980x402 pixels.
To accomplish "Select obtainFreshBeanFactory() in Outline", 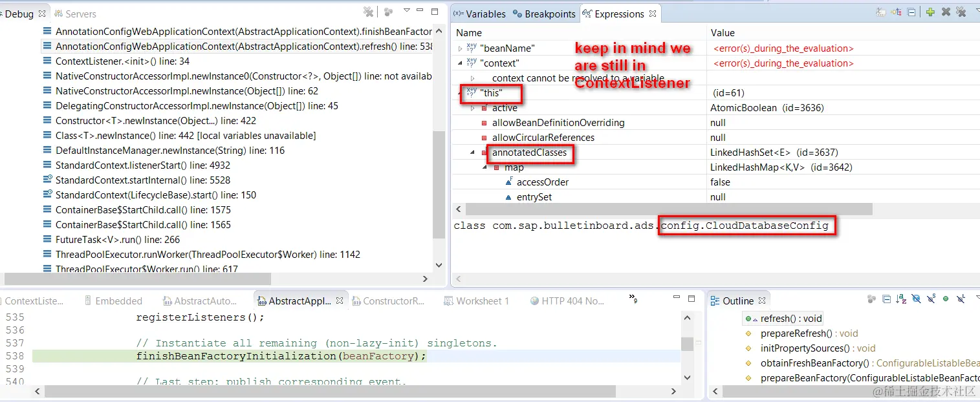I will pyautogui.click(x=862, y=363).
